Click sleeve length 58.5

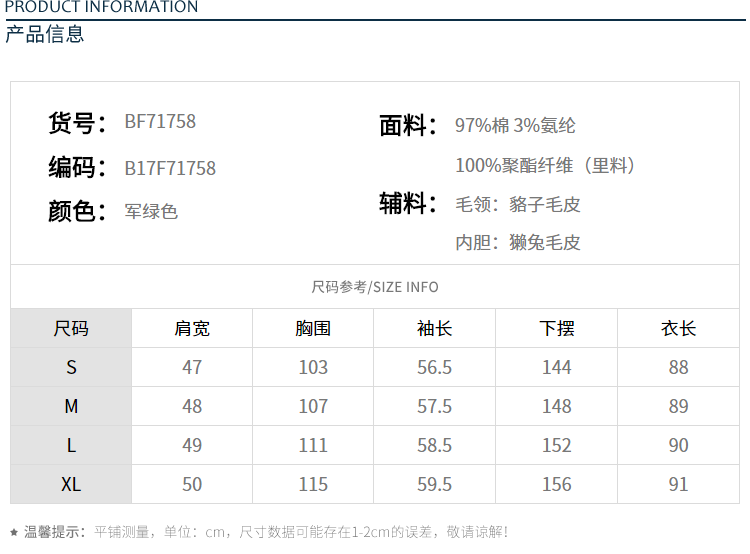(x=434, y=445)
